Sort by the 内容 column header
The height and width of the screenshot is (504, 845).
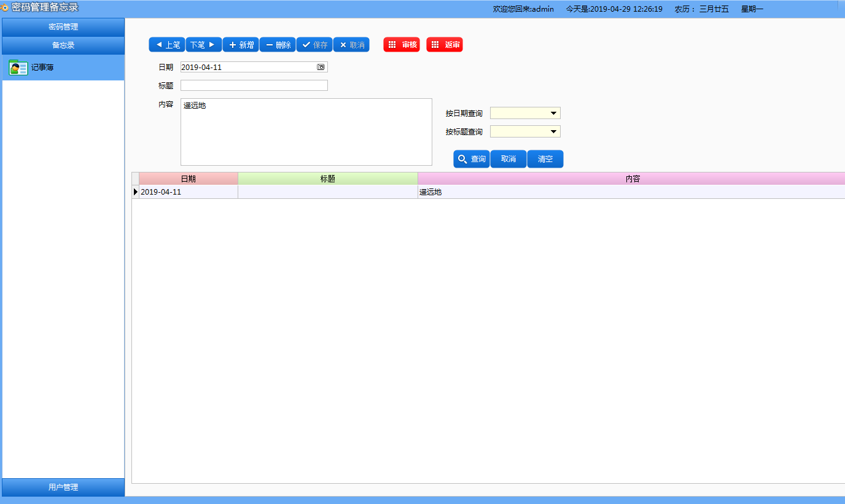pyautogui.click(x=631, y=179)
